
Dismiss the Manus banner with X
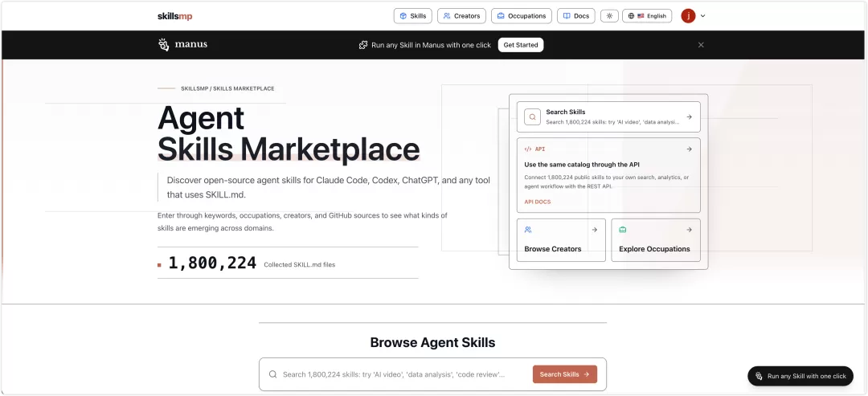(701, 45)
